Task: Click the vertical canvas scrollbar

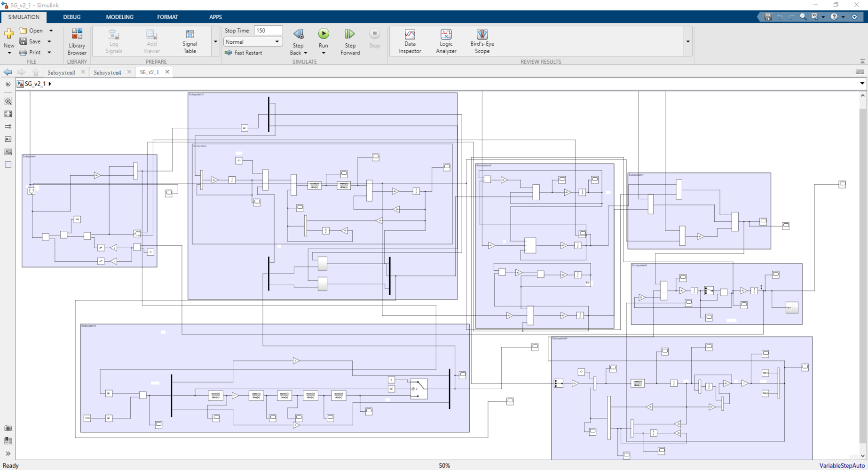Action: 862,275
